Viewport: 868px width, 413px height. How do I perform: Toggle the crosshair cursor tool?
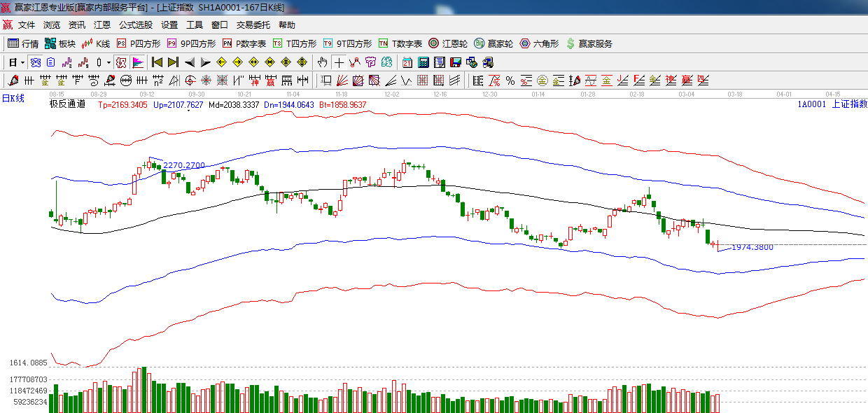tap(339, 62)
